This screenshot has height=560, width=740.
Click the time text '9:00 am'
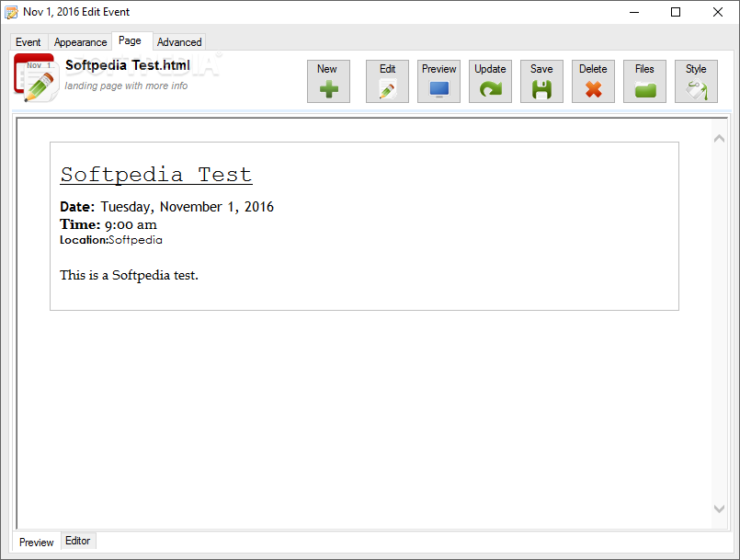coord(131,224)
